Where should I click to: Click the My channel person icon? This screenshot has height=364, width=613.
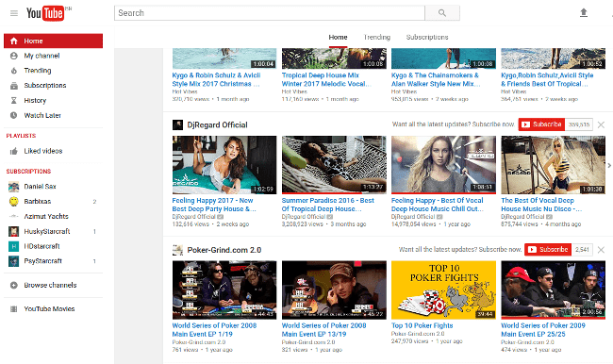click(x=14, y=56)
